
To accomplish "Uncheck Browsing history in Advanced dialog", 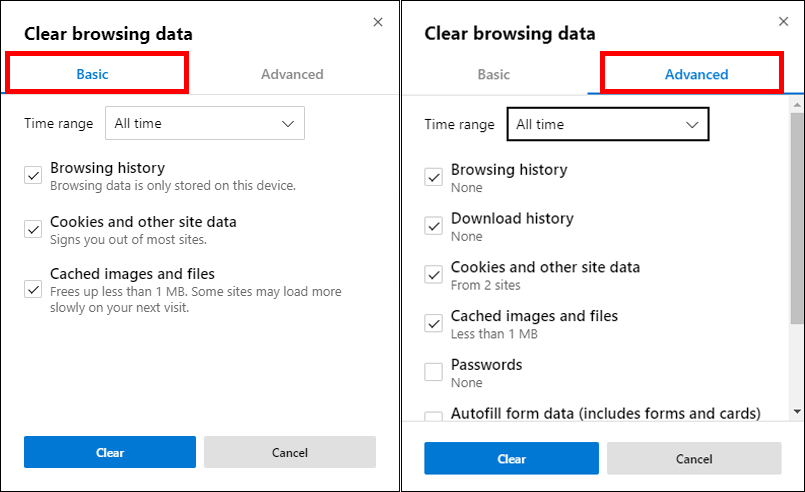I will [433, 177].
